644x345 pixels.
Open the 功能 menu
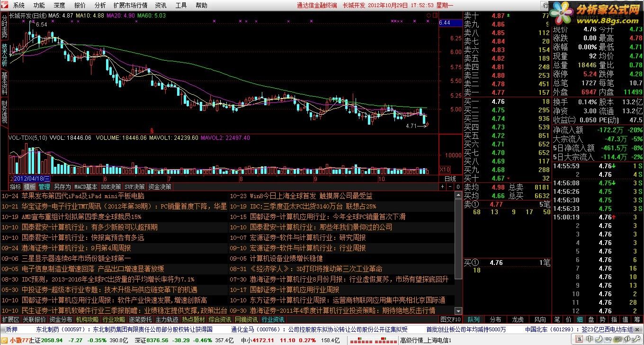click(39, 5)
